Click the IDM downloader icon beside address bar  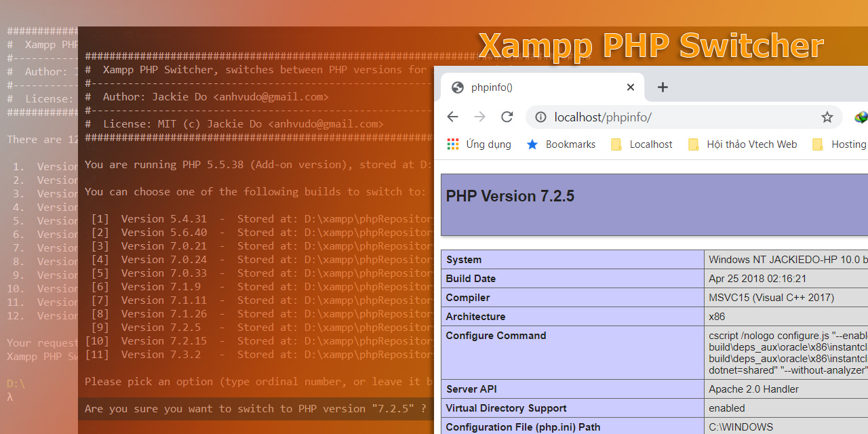pos(860,117)
